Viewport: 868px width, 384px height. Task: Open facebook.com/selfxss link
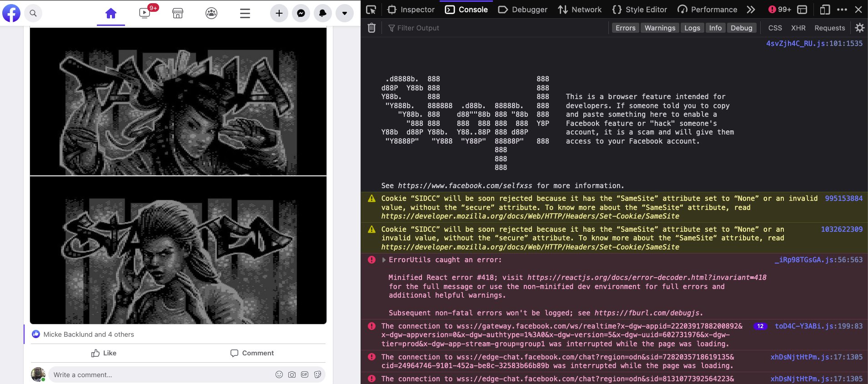click(465, 186)
